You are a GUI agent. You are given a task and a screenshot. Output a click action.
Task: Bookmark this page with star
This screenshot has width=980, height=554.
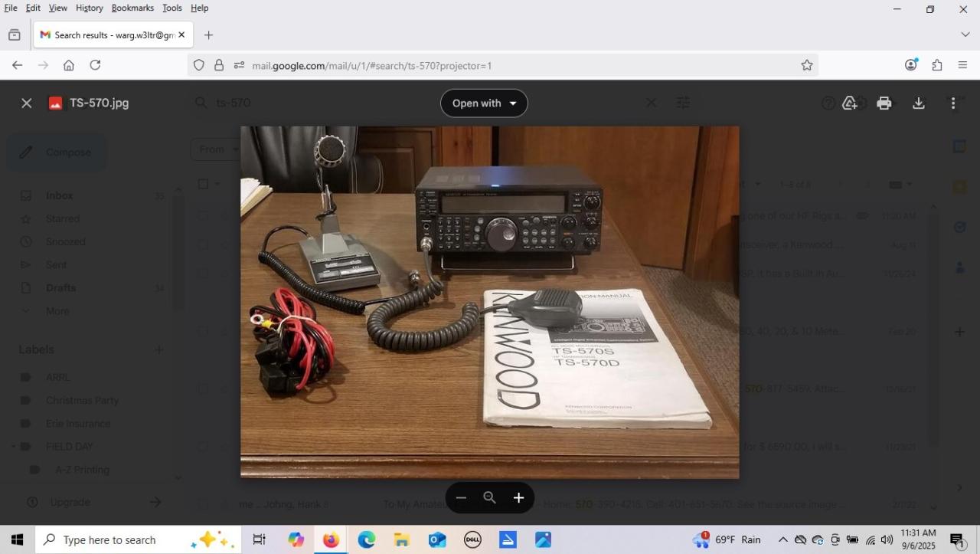click(x=806, y=65)
